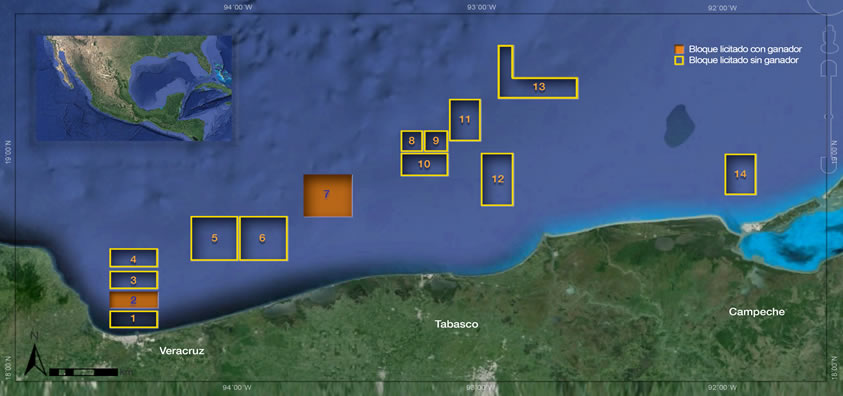Image resolution: width=843 pixels, height=396 pixels.
Task: Click the yellow 'Bloque licitado sin ganador' swatch
Action: [679, 60]
